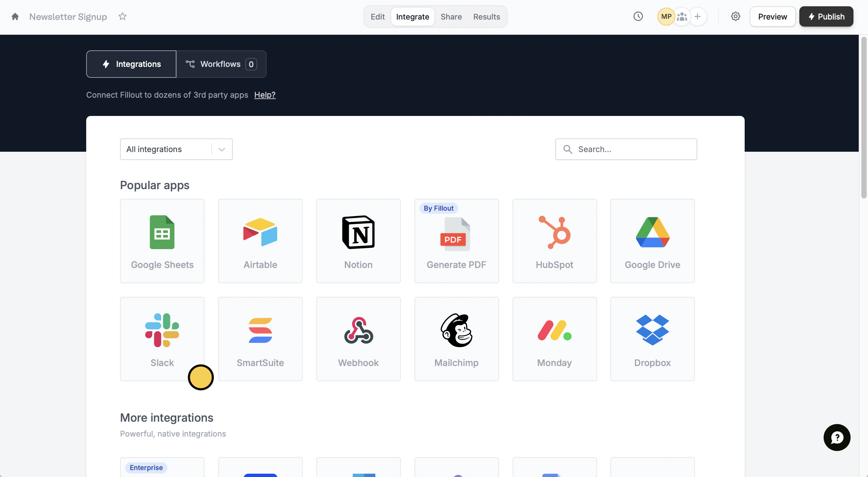Choose the Slack integration card
Image resolution: width=868 pixels, height=477 pixels.
(x=162, y=339)
